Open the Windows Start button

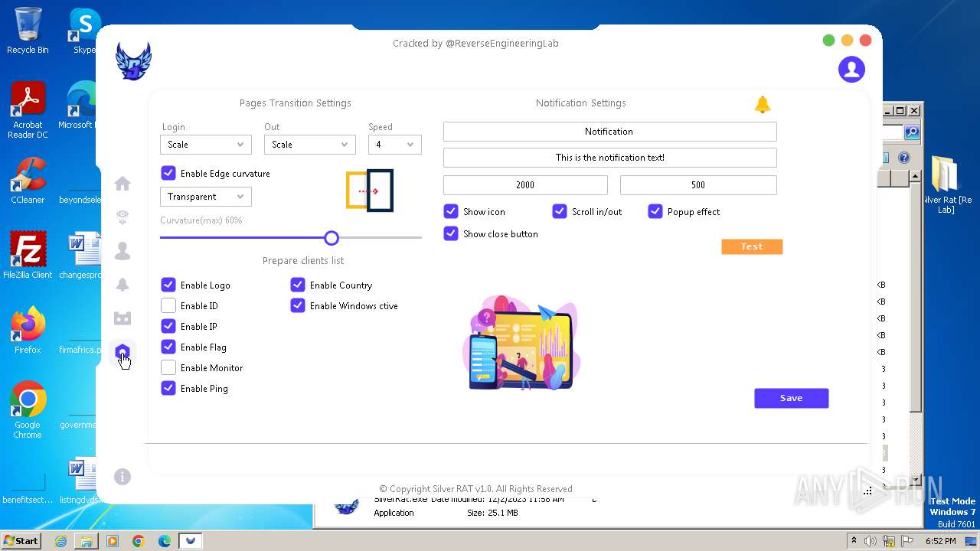pyautogui.click(x=21, y=540)
